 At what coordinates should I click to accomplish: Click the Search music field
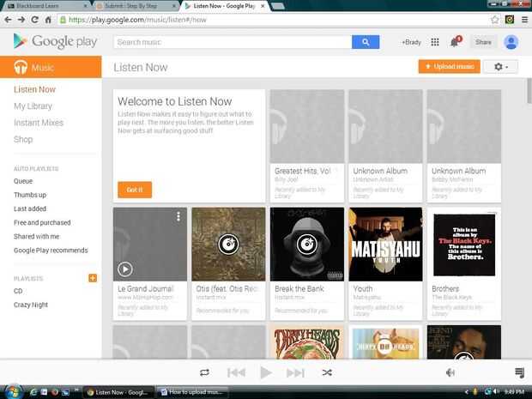[233, 42]
